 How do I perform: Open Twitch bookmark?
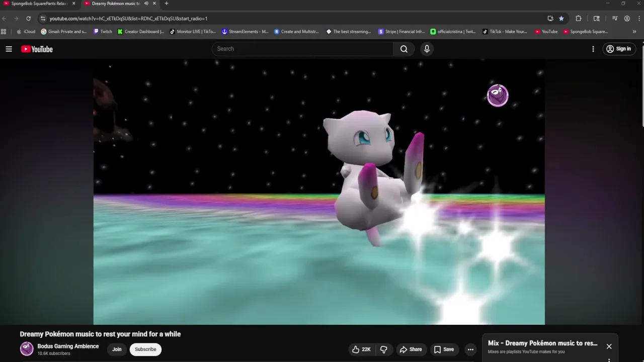tap(103, 32)
